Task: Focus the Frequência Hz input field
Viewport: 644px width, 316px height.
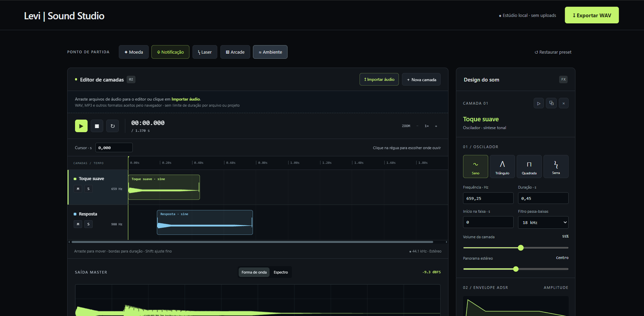Action: pos(488,198)
